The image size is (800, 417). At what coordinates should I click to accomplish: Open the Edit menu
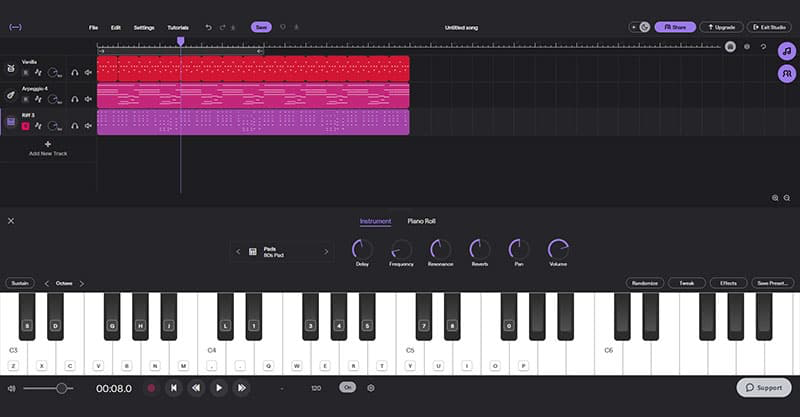pos(116,28)
